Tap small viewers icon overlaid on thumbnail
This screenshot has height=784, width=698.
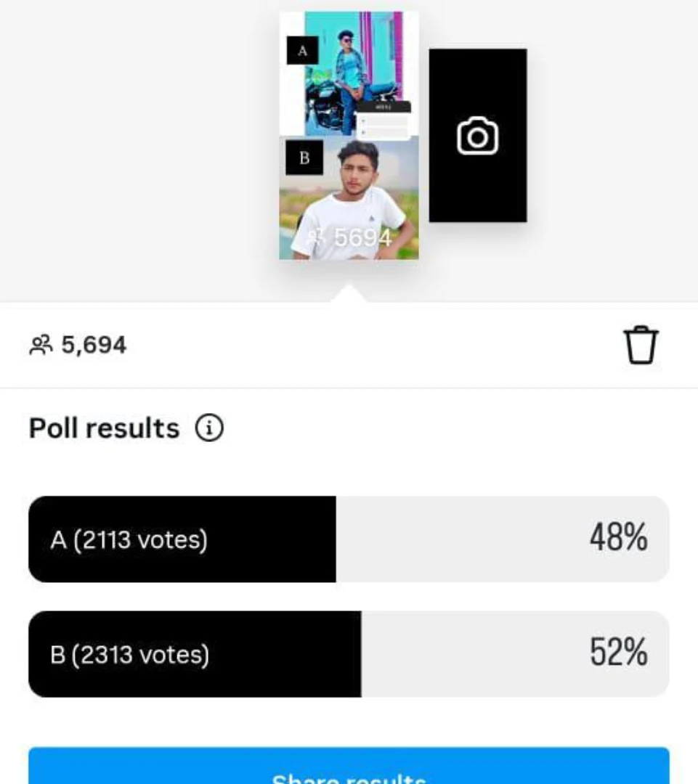(x=317, y=237)
